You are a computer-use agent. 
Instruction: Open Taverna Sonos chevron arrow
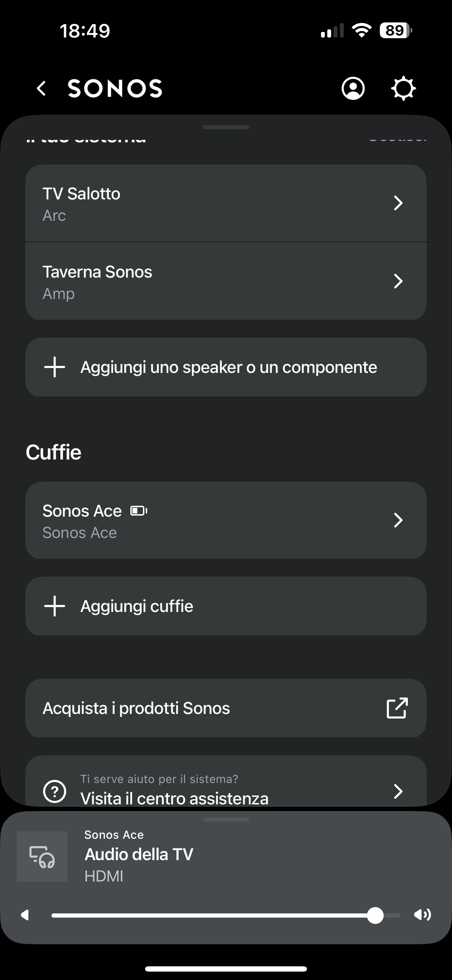click(398, 281)
